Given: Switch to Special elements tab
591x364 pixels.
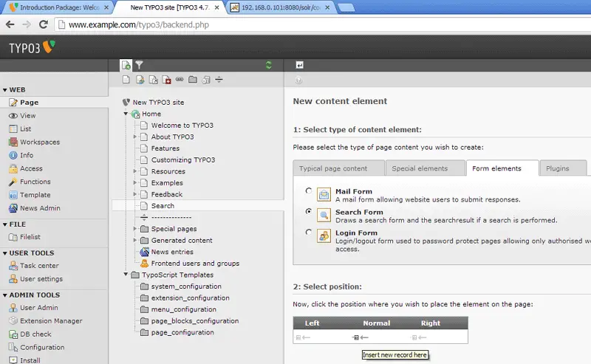Looking at the screenshot, I should (x=426, y=168).
